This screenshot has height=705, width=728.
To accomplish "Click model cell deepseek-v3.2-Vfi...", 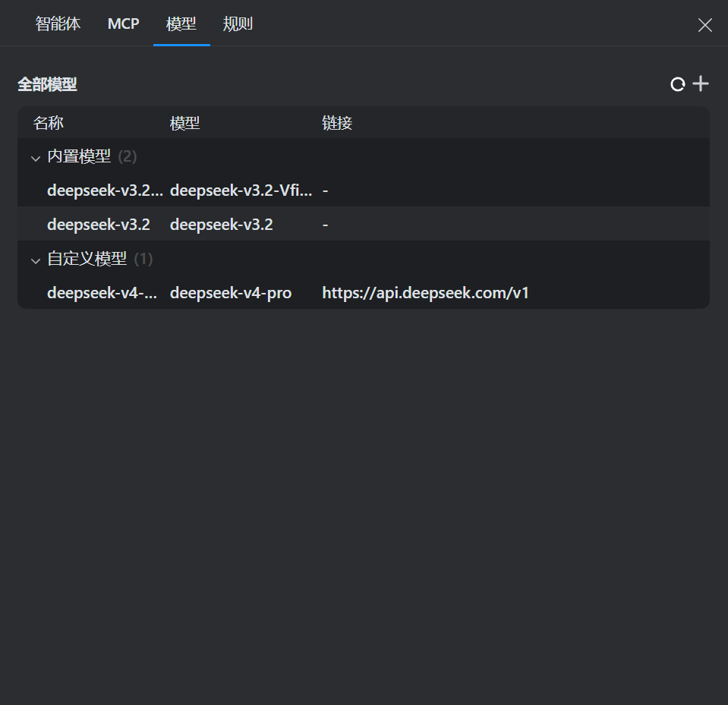I will 241,190.
